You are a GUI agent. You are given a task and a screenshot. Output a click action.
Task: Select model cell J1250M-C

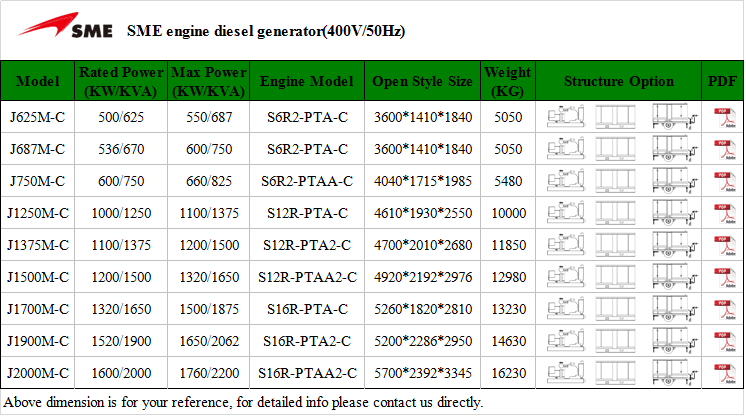pyautogui.click(x=38, y=213)
